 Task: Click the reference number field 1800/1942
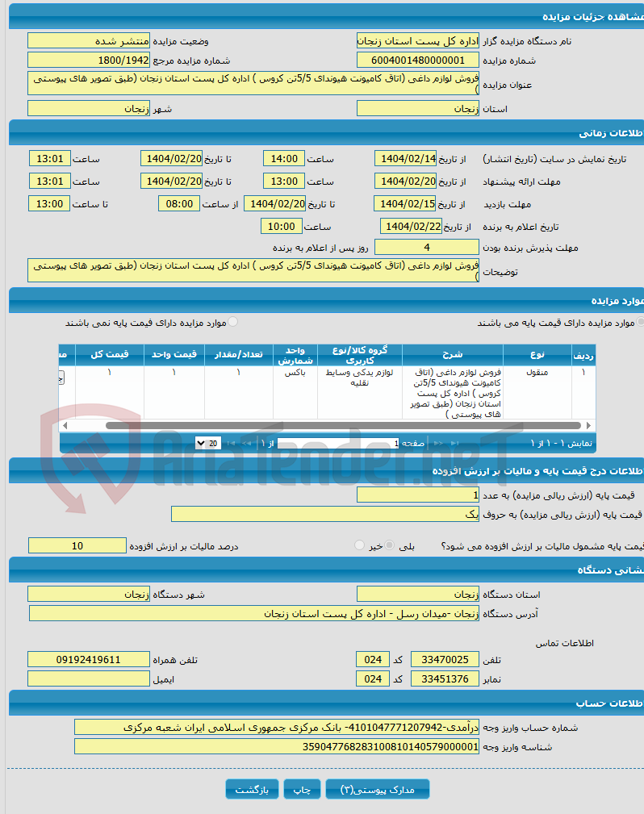point(89,61)
